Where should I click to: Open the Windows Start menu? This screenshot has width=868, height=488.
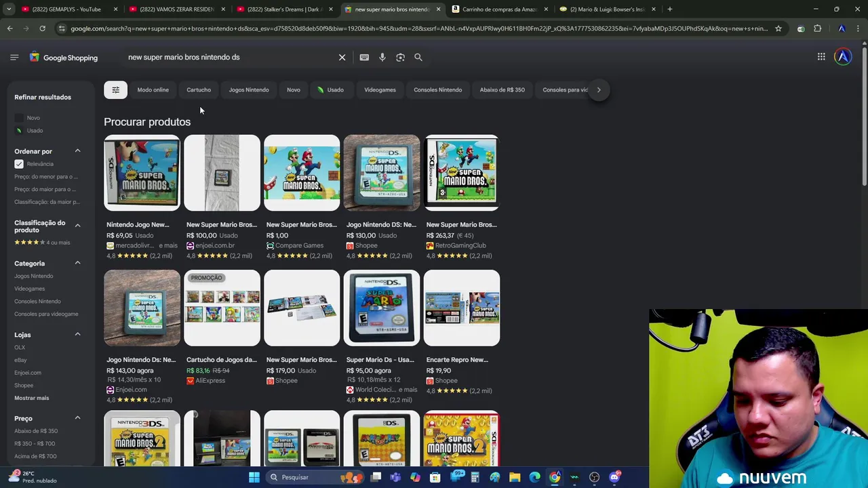tap(254, 477)
